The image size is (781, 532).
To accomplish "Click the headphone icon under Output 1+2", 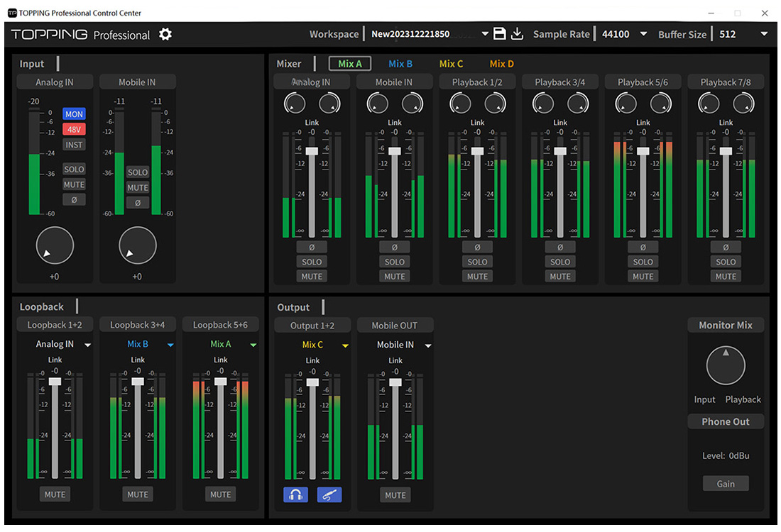I will (295, 494).
